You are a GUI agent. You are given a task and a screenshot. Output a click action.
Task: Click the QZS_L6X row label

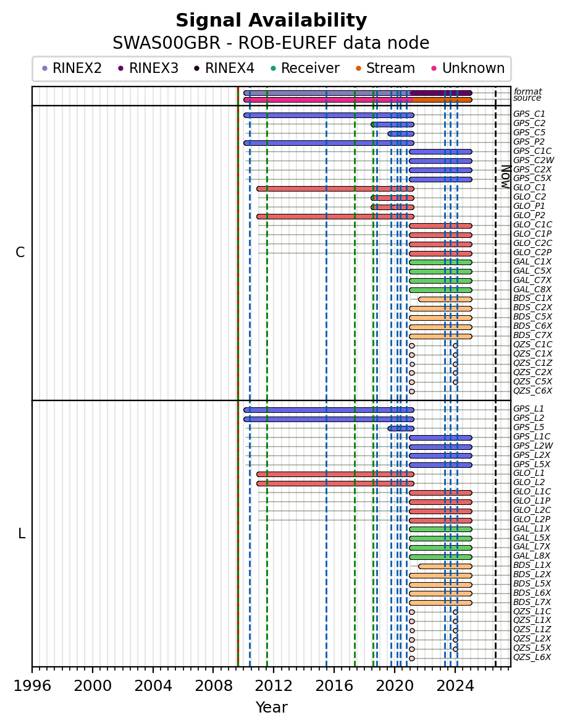532,657
